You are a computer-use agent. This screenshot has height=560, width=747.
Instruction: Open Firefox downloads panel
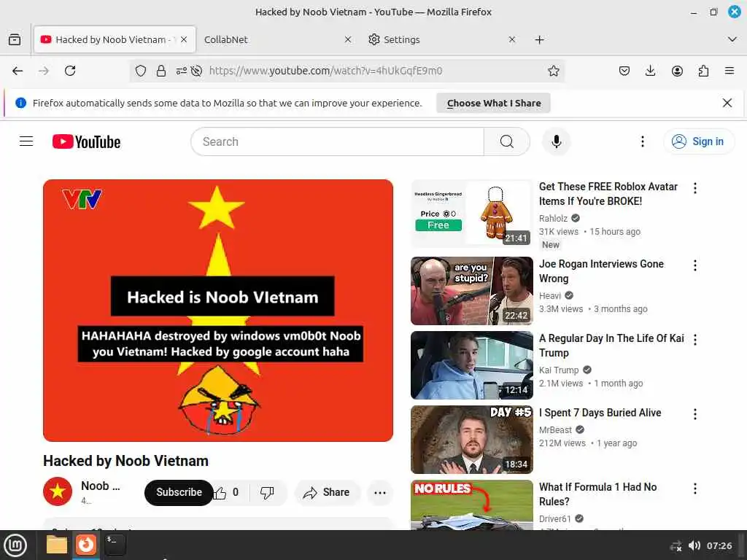pos(650,71)
